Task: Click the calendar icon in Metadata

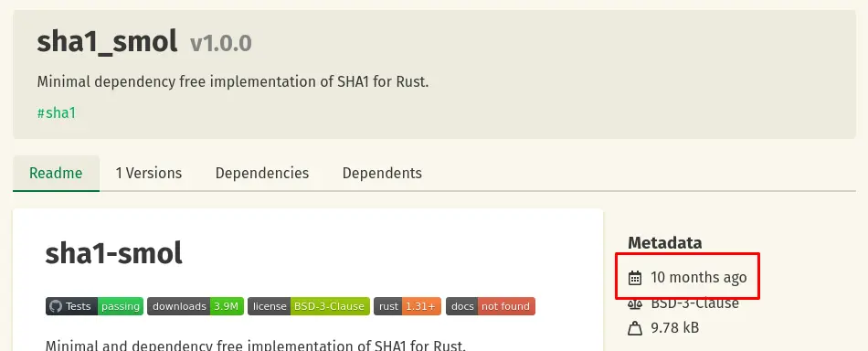Action: (635, 277)
